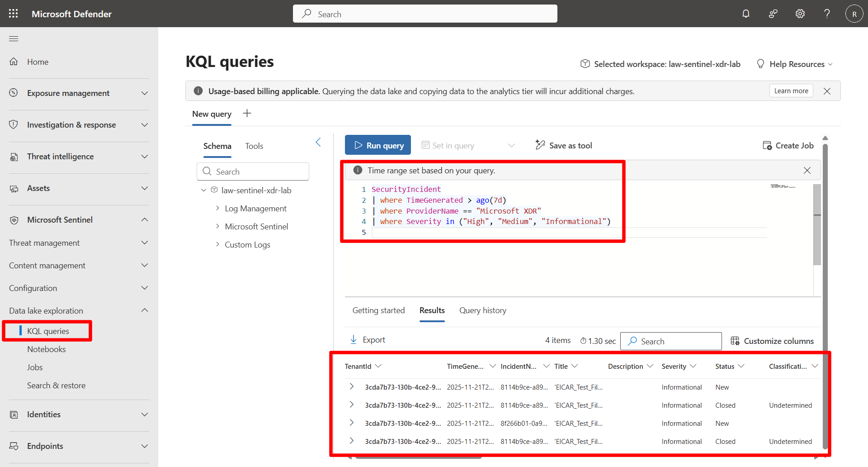Open KQL queries in sidebar
This screenshot has width=868, height=467.
pos(48,331)
